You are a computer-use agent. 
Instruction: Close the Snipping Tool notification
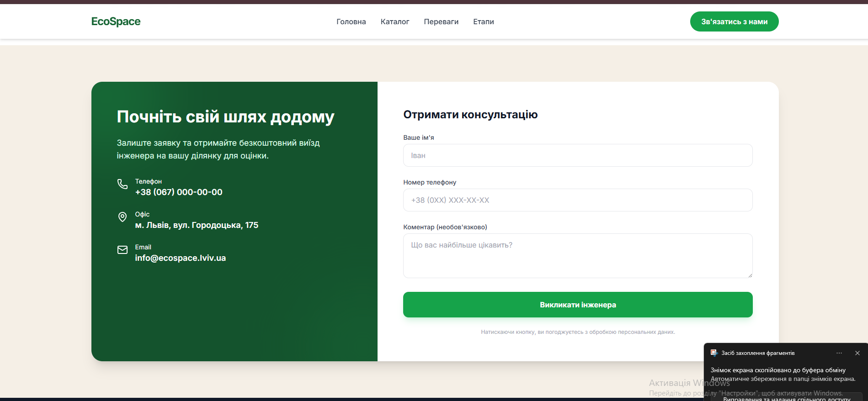pyautogui.click(x=857, y=353)
